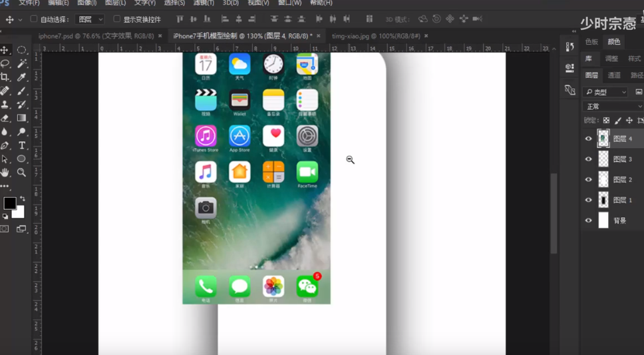
Task: Select the Ellipse shape tool
Action: pyautogui.click(x=21, y=159)
